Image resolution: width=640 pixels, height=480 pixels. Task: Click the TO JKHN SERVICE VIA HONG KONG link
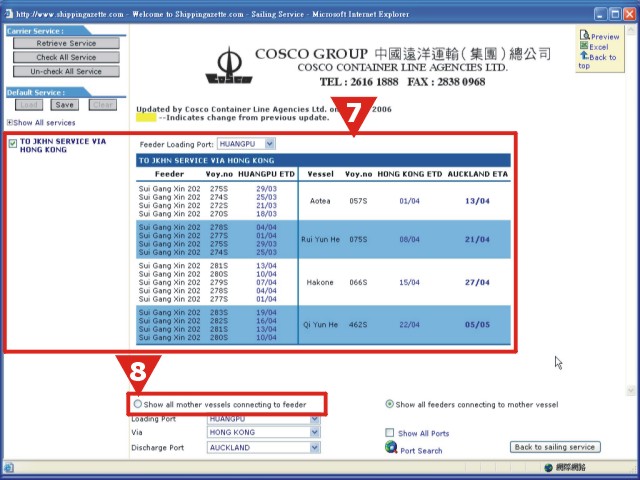click(x=63, y=145)
